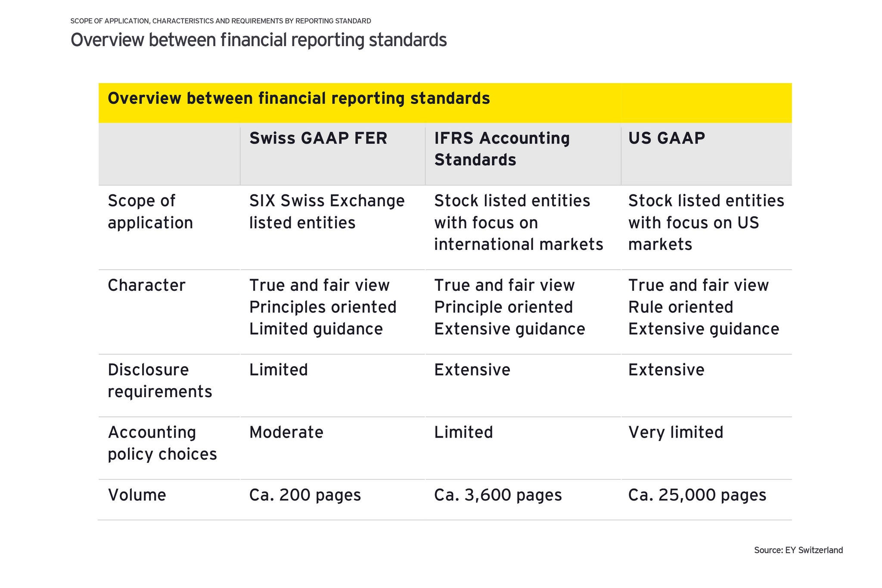The image size is (882, 588).
Task: Click the IFRS Accounting Standards column header
Action: pyautogui.click(x=502, y=149)
